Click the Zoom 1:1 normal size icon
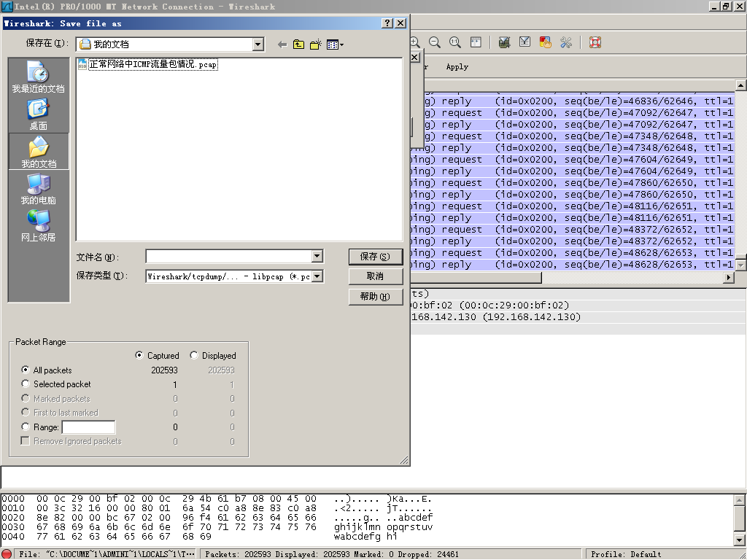The image size is (747, 560). pyautogui.click(x=455, y=42)
